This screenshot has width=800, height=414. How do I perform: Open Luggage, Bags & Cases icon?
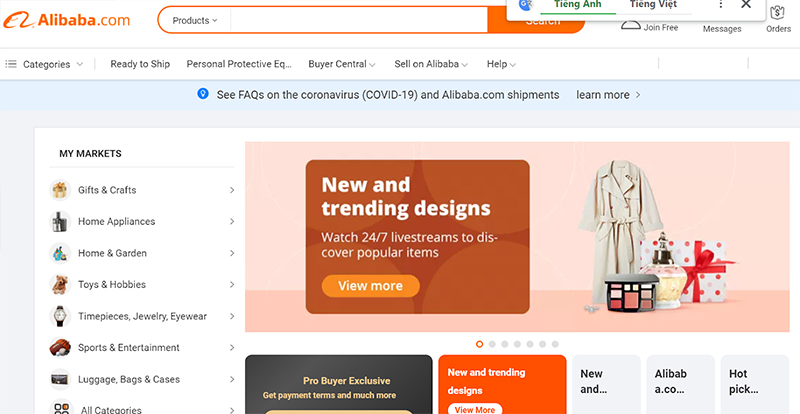[60, 379]
